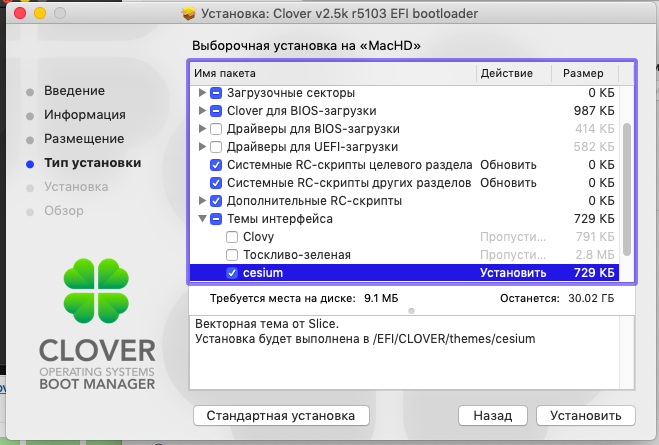Viewport: 659px width, 445px height.
Task: Uncheck the cesium theme checkbox
Action: (x=232, y=273)
